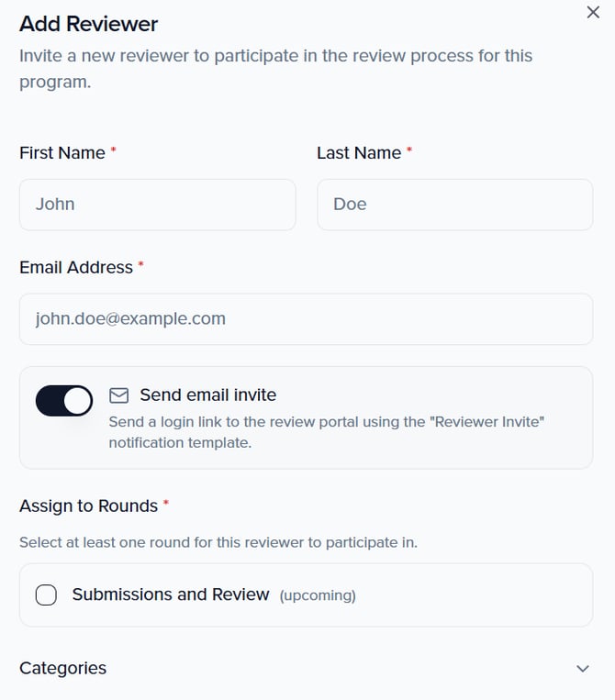This screenshot has width=615, height=700.
Task: Click into the Last Name field
Action: point(454,205)
